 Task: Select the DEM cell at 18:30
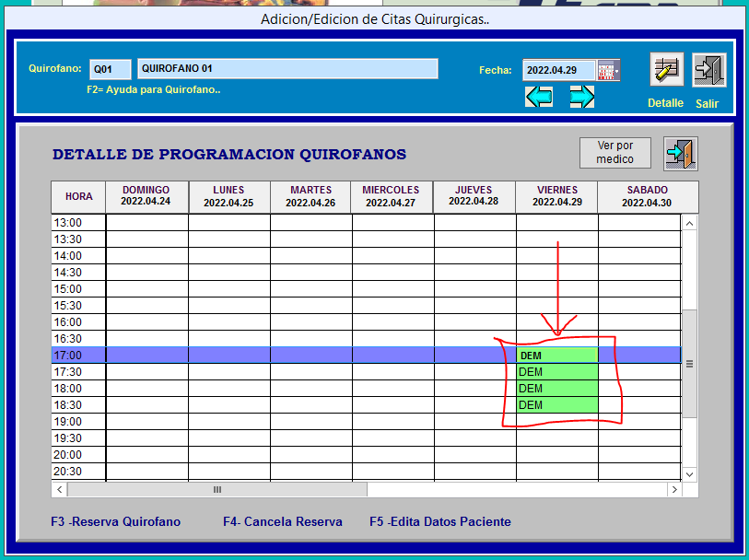[557, 405]
